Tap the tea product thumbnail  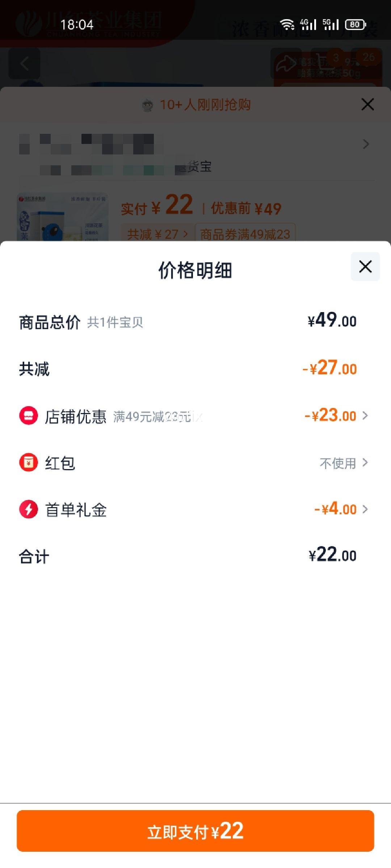[63, 217]
